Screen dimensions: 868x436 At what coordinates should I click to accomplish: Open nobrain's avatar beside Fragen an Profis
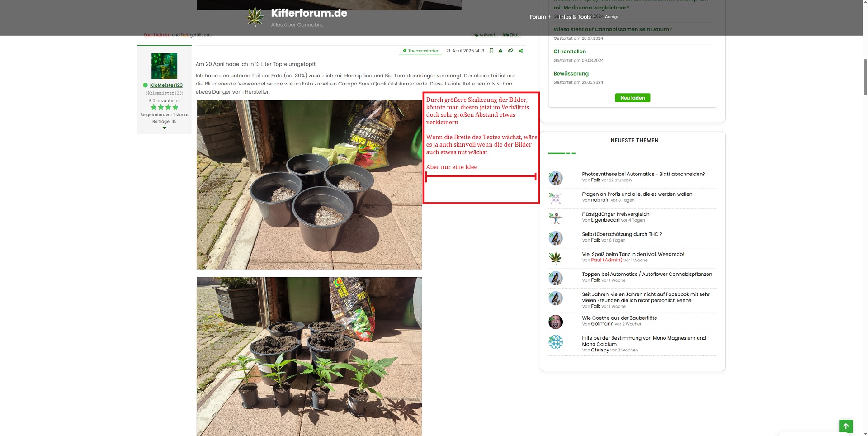[556, 198]
